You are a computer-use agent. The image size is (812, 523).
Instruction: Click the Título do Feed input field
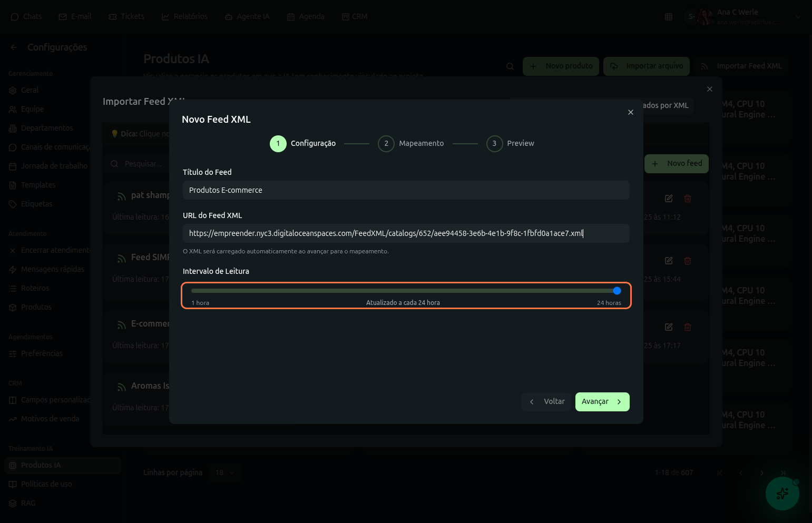406,190
